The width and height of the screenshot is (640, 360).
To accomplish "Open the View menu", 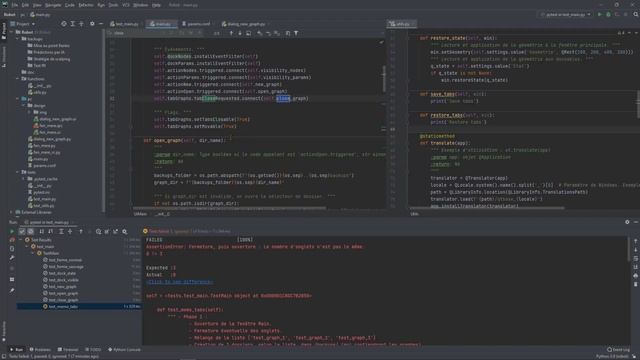I will click(37, 5).
